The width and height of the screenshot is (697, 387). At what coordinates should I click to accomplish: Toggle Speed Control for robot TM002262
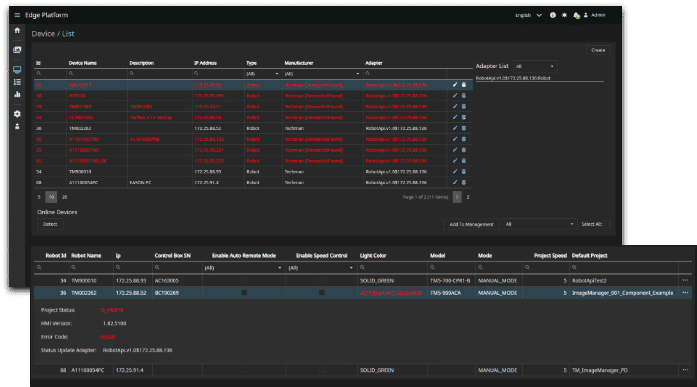(x=322, y=293)
